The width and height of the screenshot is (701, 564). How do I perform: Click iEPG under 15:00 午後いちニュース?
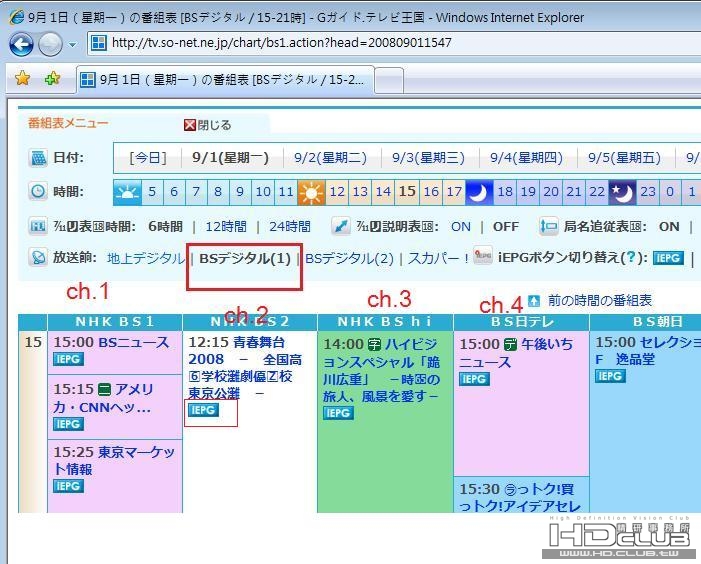coord(475,379)
